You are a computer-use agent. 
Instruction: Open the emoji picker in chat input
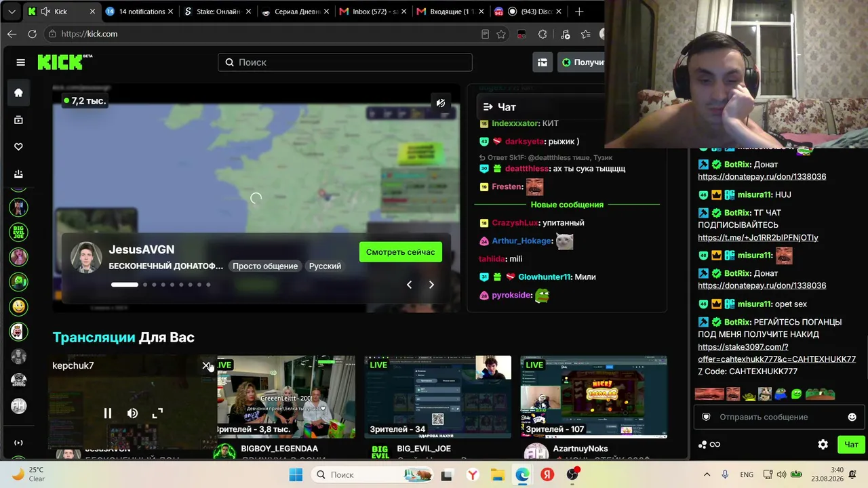(x=852, y=418)
